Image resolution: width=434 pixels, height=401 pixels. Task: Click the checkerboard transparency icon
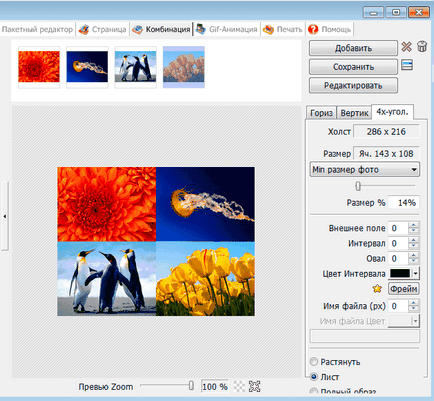point(239,386)
